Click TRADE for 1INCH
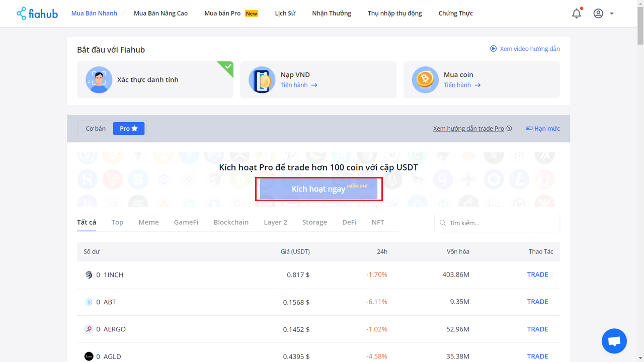This screenshot has width=644, height=362. [x=537, y=275]
